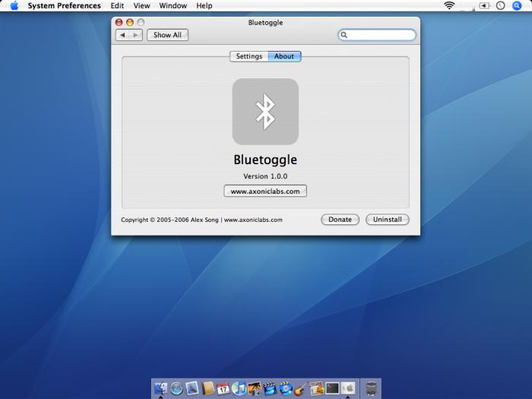Open GarageBand from the Dock
Screen dimensions: 532x399
[301, 388]
